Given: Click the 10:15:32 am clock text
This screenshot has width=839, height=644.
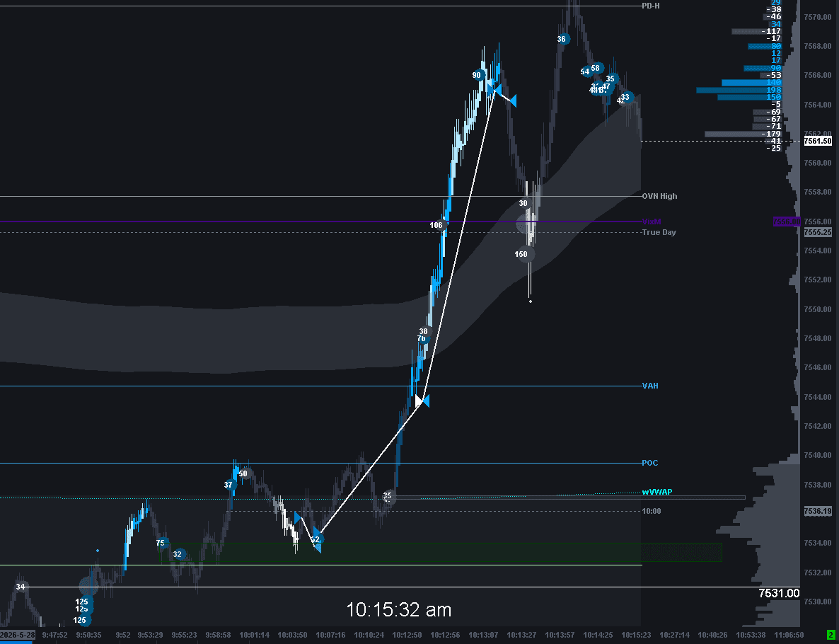Looking at the screenshot, I should [x=399, y=610].
